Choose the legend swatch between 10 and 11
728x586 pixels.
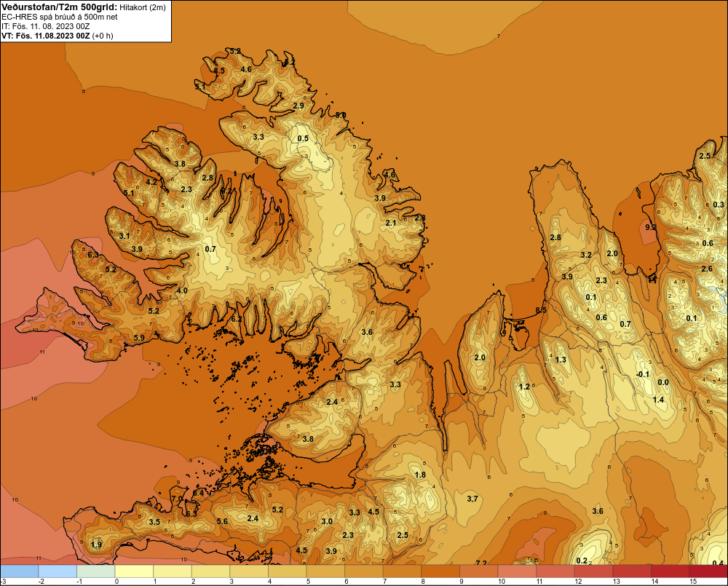[x=517, y=571]
